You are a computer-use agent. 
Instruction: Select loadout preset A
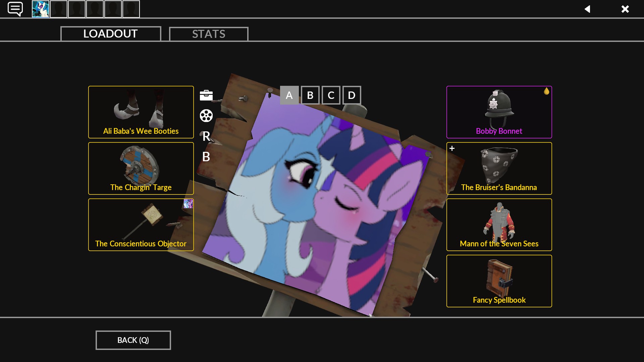(289, 95)
